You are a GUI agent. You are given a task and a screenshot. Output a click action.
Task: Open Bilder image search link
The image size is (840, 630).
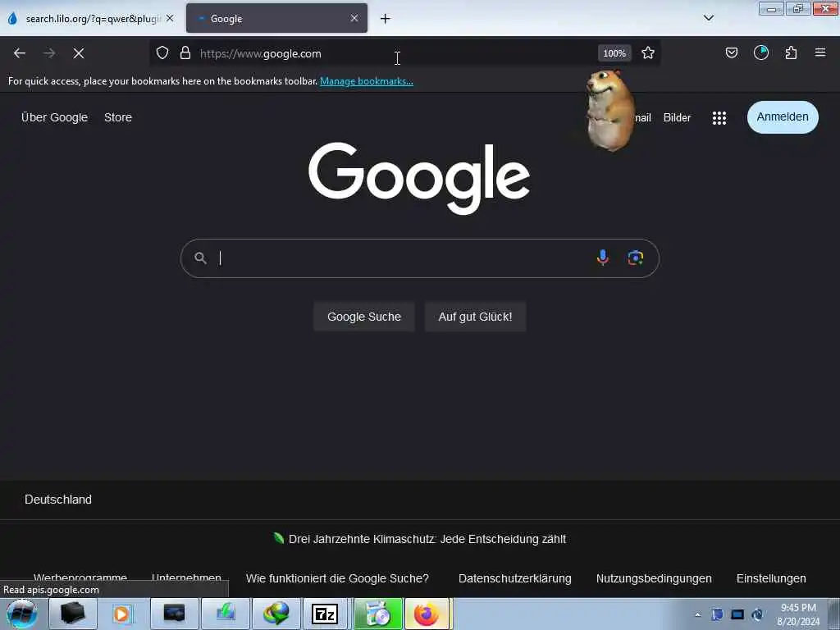click(x=677, y=118)
